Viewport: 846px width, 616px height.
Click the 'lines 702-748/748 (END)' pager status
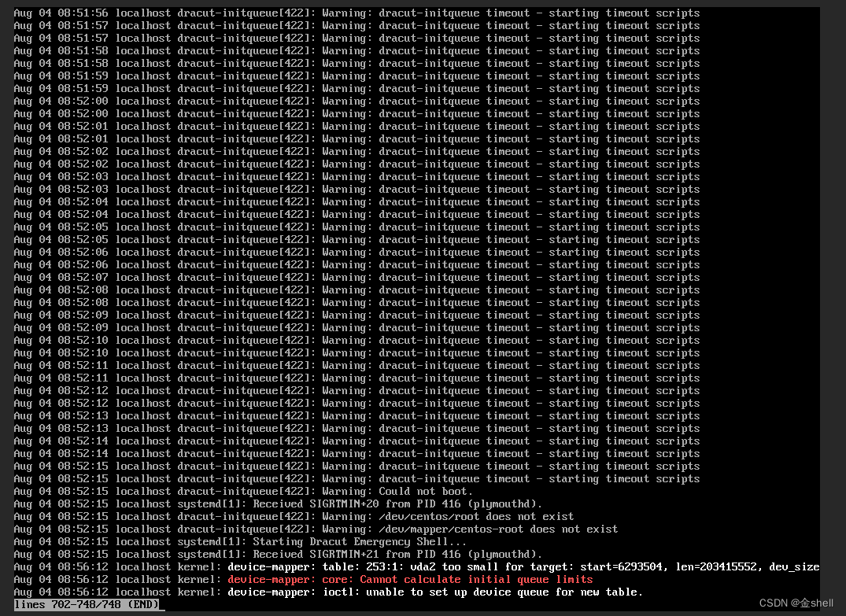pyautogui.click(x=87, y=604)
